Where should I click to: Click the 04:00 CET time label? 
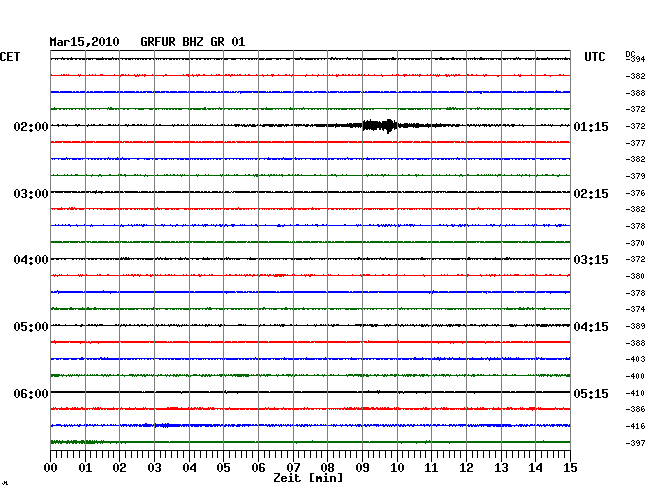pos(31,260)
